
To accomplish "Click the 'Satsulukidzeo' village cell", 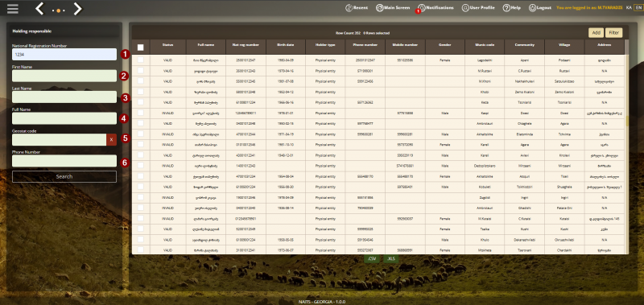I will point(565,81).
